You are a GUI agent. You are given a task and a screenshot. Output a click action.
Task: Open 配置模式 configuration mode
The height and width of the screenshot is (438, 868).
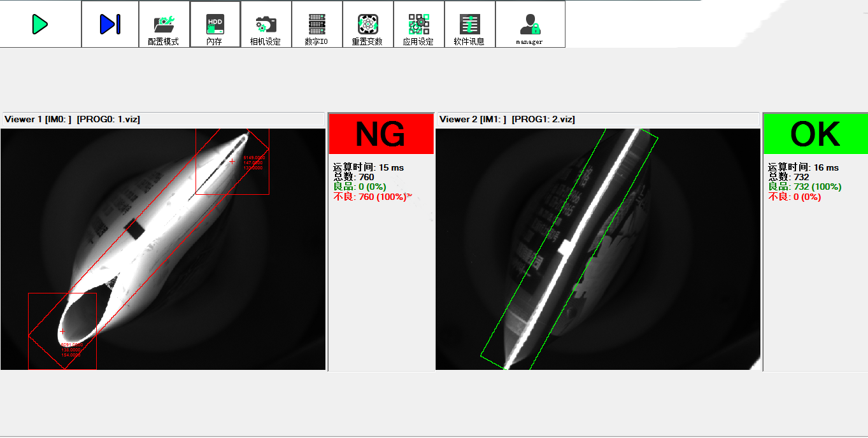tap(164, 25)
